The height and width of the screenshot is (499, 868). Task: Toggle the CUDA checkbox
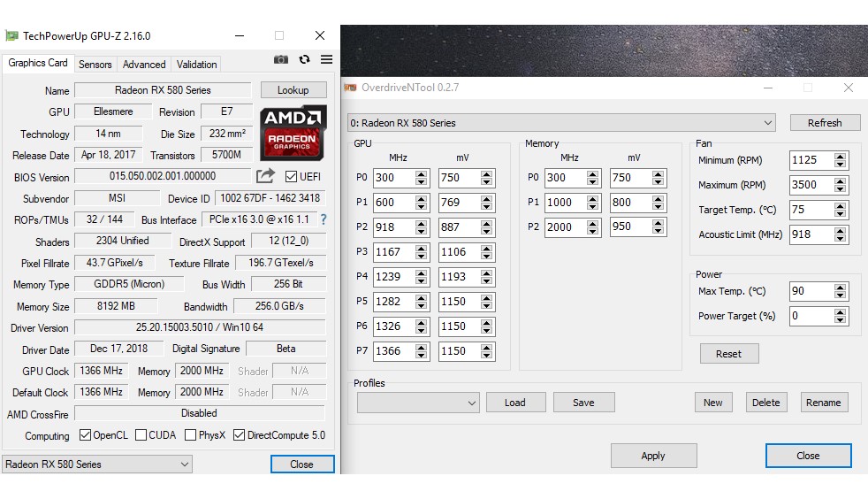click(x=141, y=434)
